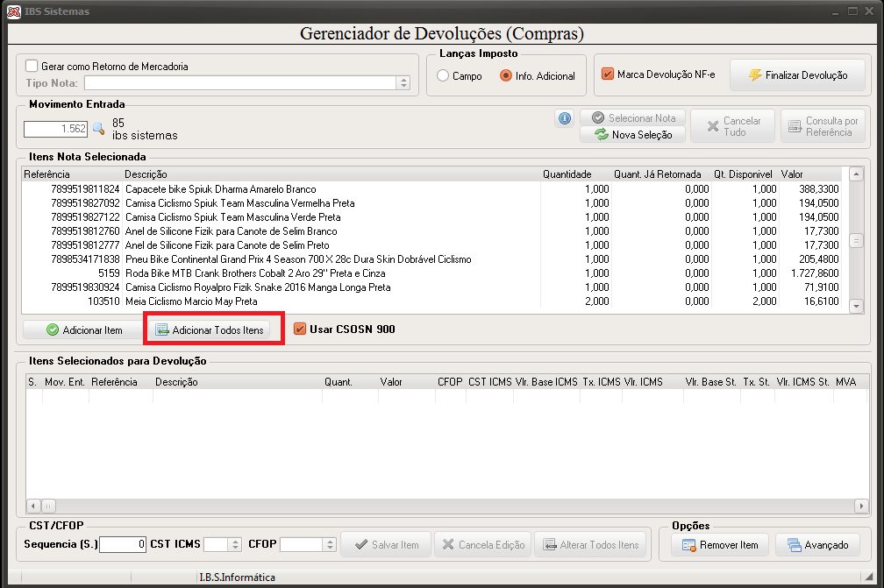Image resolution: width=884 pixels, height=588 pixels.
Task: Open the Avançado options button
Action: click(x=817, y=545)
